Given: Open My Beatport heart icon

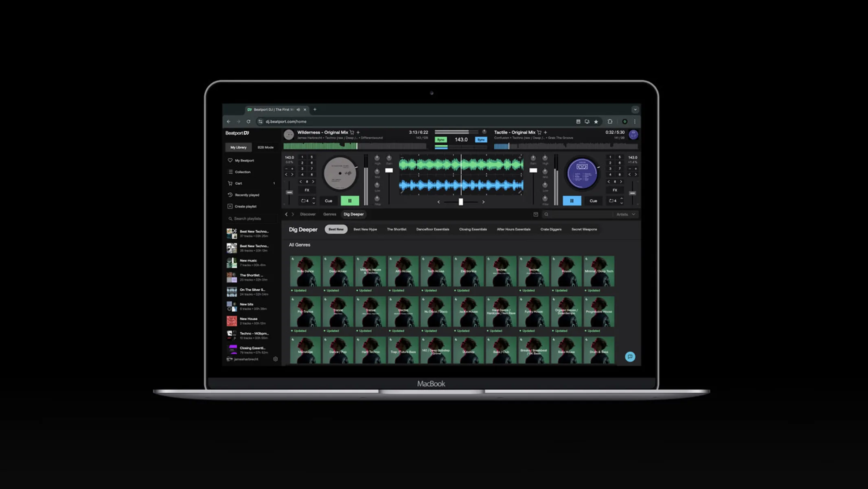Looking at the screenshot, I should tap(230, 161).
